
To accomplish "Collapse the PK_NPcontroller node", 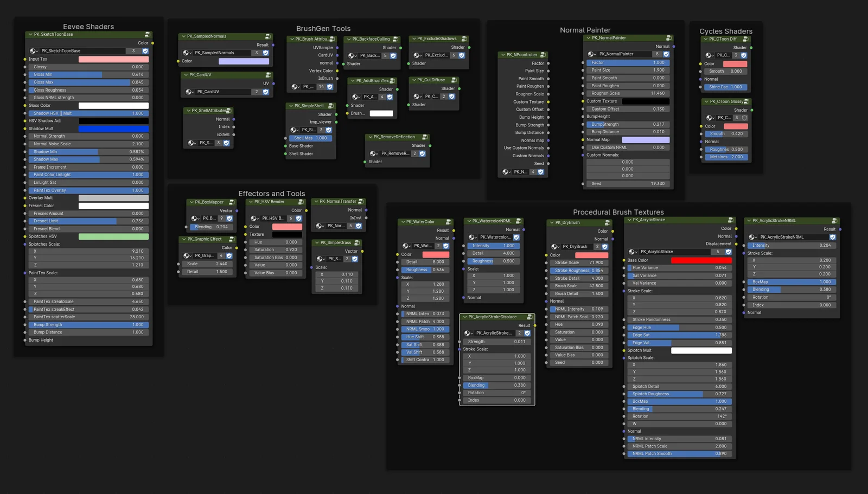I will pyautogui.click(x=502, y=54).
